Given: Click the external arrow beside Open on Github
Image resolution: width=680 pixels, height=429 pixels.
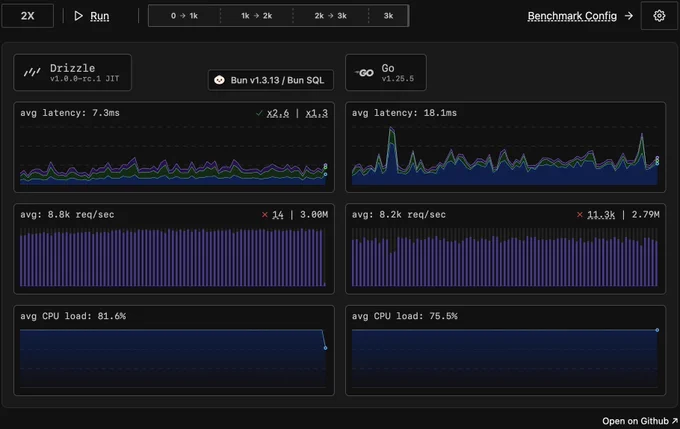Looking at the screenshot, I should click(675, 420).
